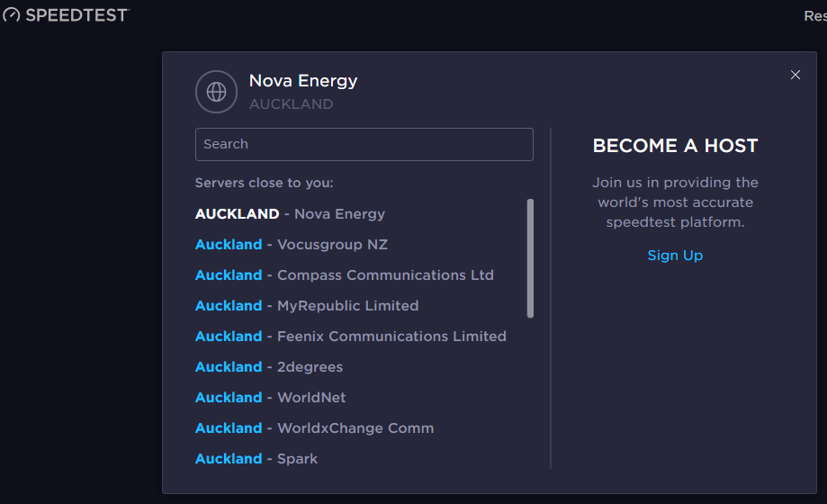Focus the server Search field
This screenshot has height=504, width=827.
[x=364, y=144]
